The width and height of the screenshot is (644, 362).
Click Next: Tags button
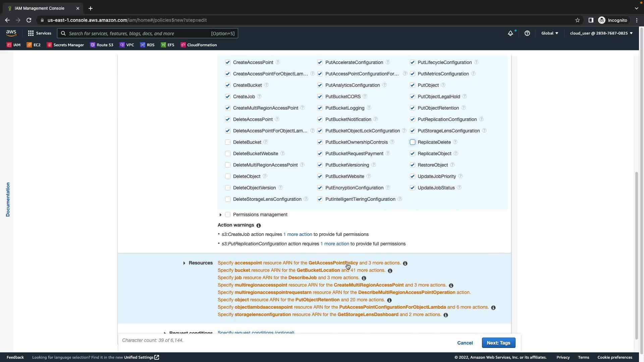click(x=498, y=343)
